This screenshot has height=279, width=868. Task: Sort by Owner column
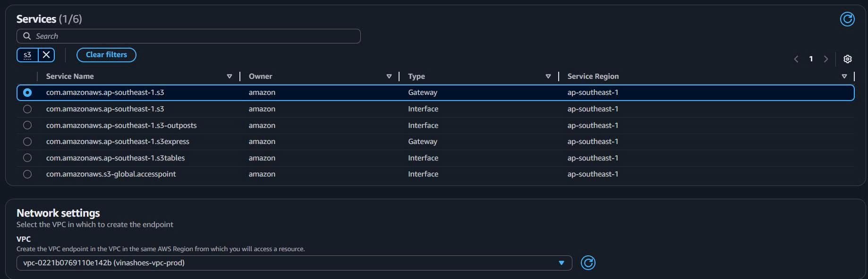pyautogui.click(x=389, y=76)
